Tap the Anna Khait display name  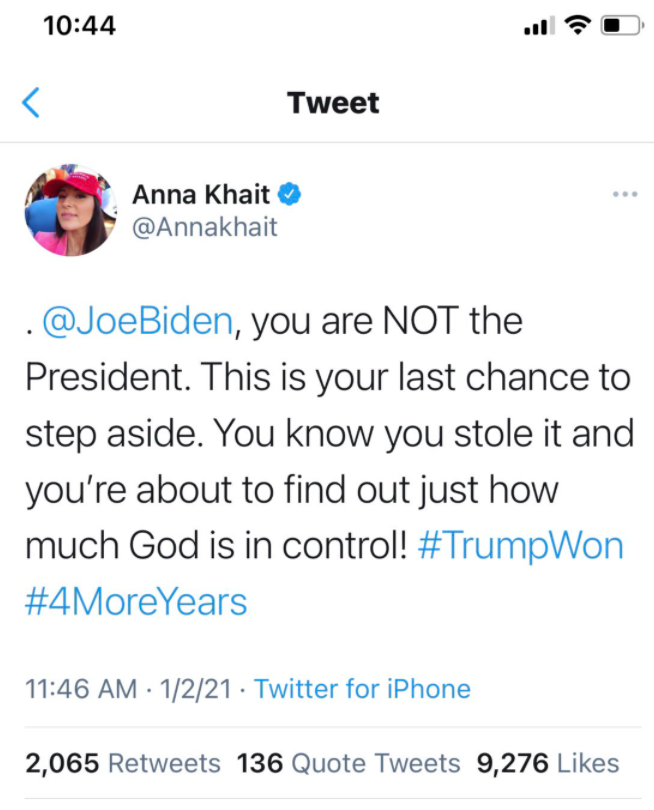pyautogui.click(x=201, y=195)
